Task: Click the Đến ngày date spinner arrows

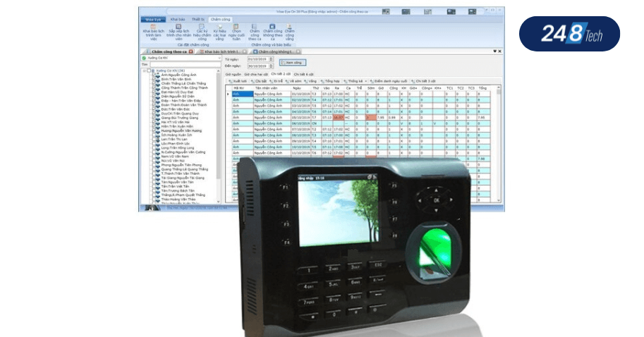Action: tap(271, 66)
